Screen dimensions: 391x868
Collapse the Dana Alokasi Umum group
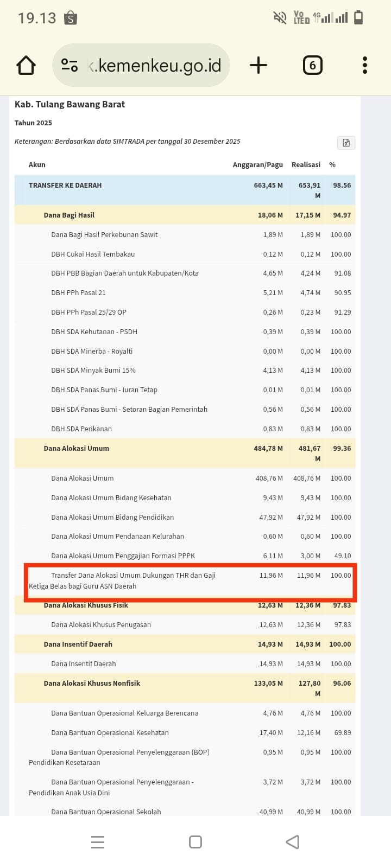point(77,449)
